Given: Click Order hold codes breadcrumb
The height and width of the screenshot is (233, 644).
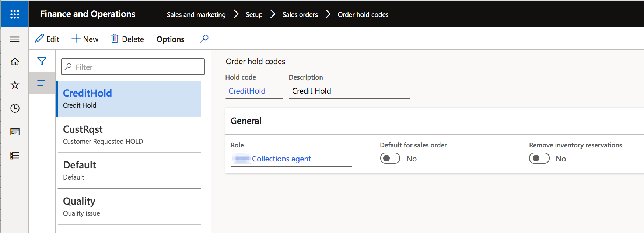Looking at the screenshot, I should [x=363, y=14].
